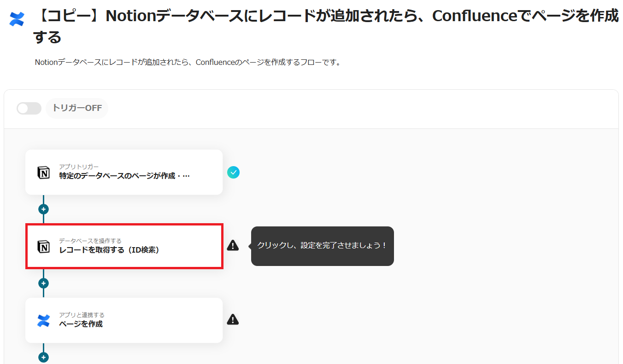Click the データベースを操作する label
The height and width of the screenshot is (364, 623).
(x=90, y=241)
